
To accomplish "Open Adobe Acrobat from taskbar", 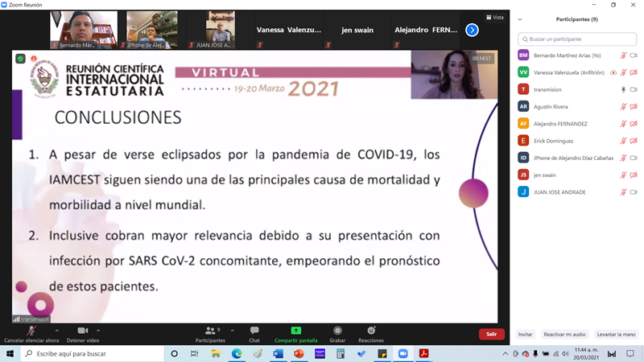I will [424, 353].
